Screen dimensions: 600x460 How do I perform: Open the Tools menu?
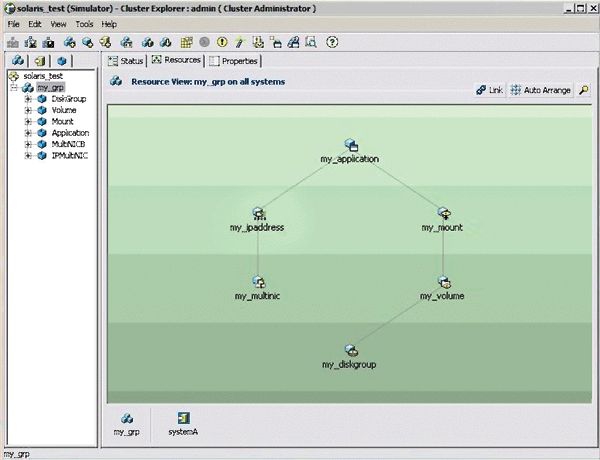[x=84, y=23]
